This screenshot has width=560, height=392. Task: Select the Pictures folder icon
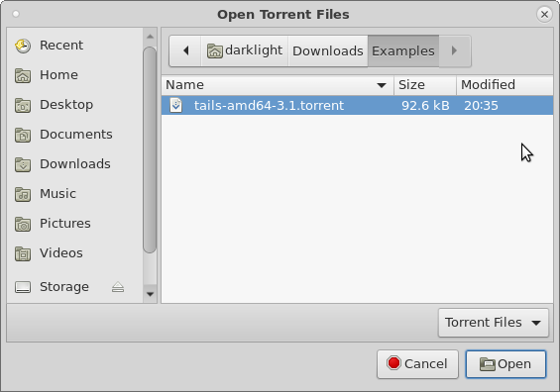click(23, 224)
